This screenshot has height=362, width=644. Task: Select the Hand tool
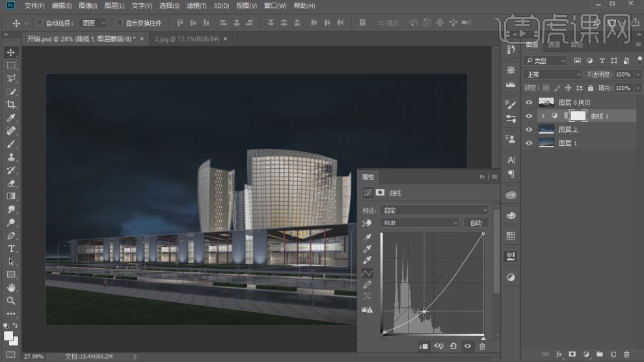click(x=11, y=288)
